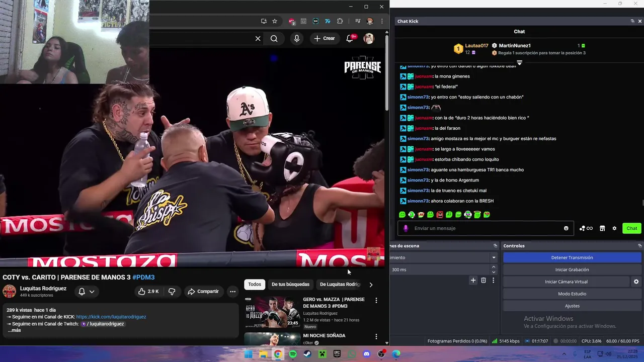Image resolution: width=644 pixels, height=362 pixels.
Task: Open Discord from the taskbar
Action: click(366, 354)
